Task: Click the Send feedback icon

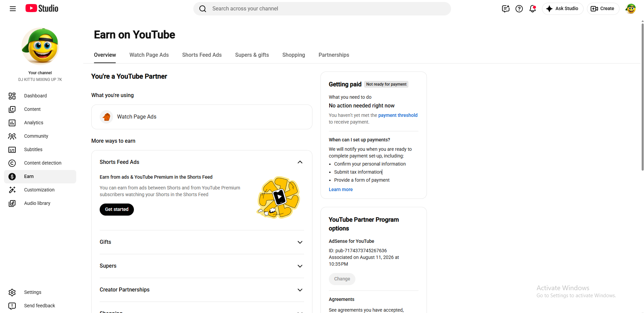Action: pos(12,306)
